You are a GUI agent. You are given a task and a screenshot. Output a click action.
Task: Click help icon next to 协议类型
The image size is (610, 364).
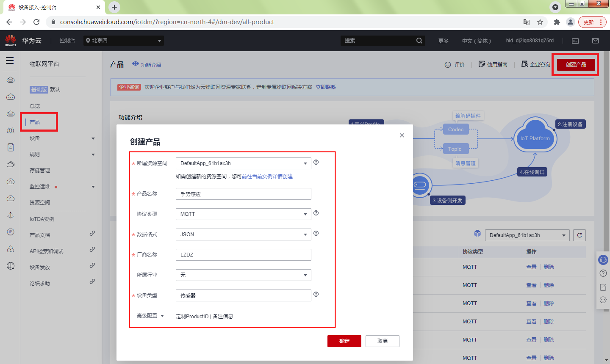(316, 213)
